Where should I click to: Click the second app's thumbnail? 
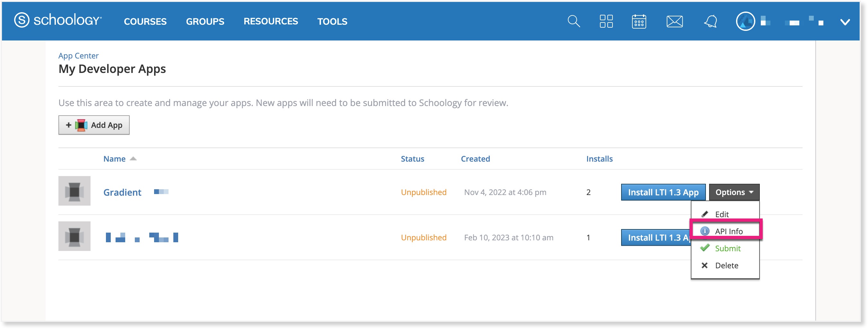[x=74, y=236]
